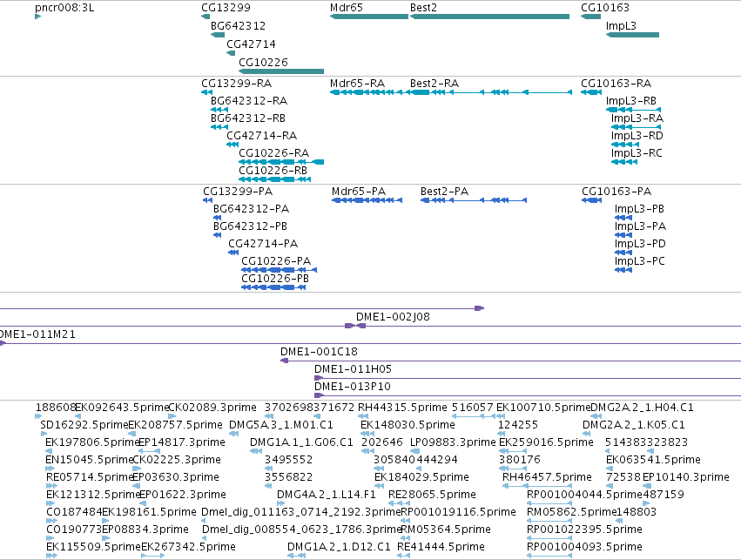Select the ImpL3-PD protein label
Image resolution: width=741 pixels, height=560 pixels.
pos(640,244)
